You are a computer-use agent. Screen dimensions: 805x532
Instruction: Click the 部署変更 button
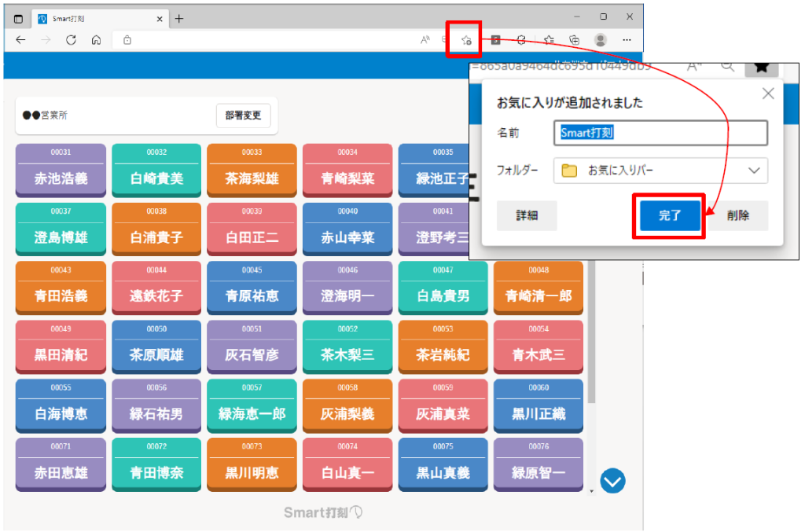(x=243, y=116)
